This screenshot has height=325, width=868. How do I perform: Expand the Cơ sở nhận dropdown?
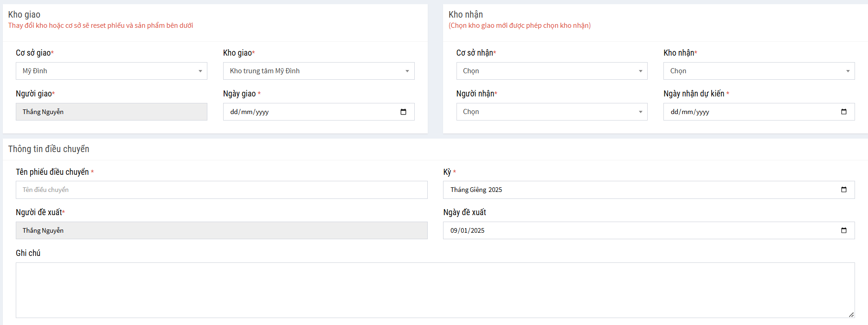(552, 71)
